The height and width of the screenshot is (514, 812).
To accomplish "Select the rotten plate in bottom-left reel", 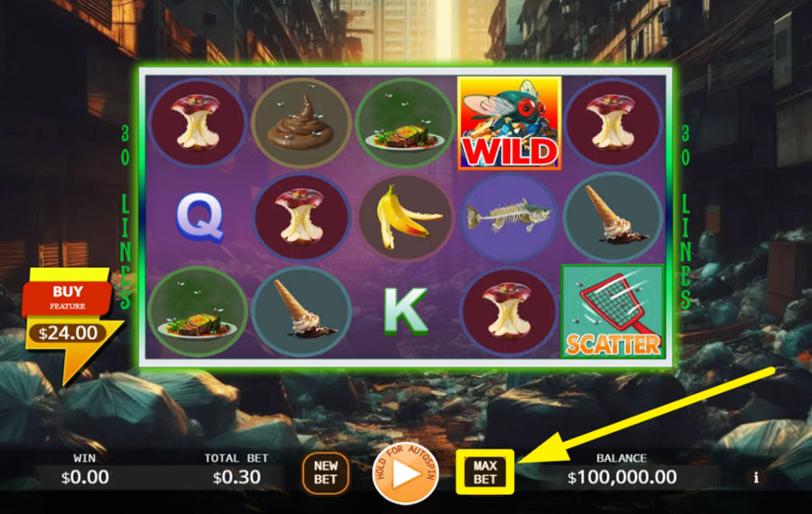I will [198, 312].
